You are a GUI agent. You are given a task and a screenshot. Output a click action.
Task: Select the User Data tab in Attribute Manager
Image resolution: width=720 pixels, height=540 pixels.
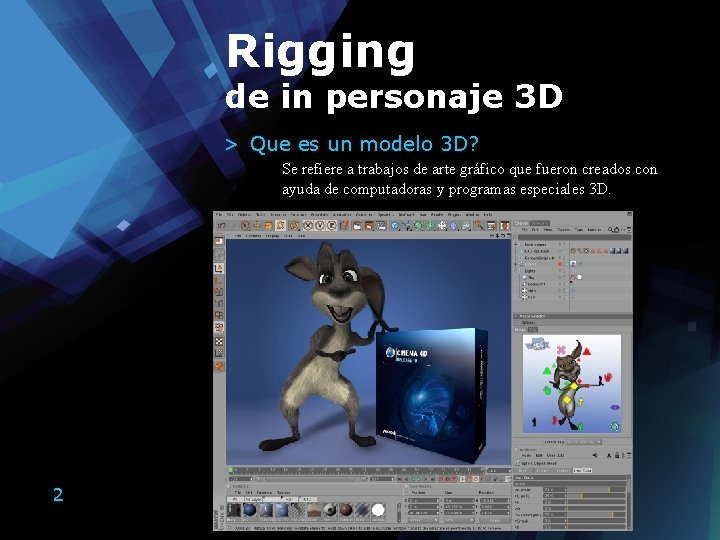tap(582, 471)
